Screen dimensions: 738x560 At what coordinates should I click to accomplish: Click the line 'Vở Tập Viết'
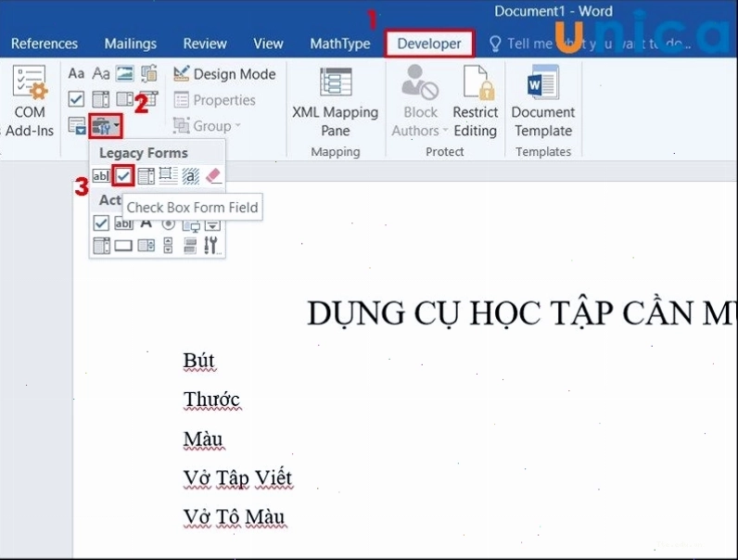pos(237,478)
